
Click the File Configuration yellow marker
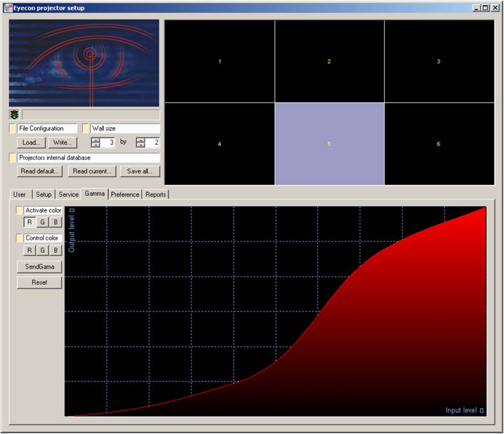click(x=12, y=128)
